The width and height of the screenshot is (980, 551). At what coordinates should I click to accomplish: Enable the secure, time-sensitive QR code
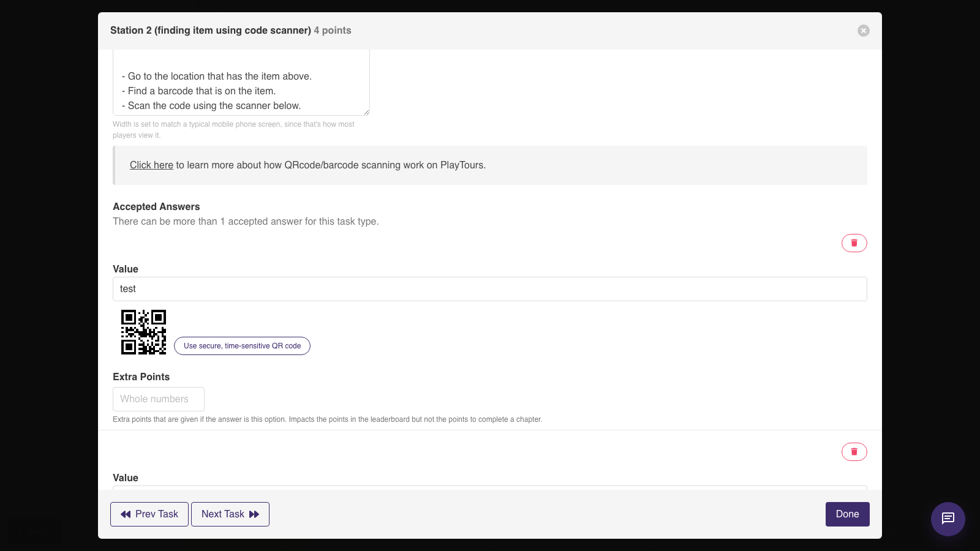pos(242,346)
